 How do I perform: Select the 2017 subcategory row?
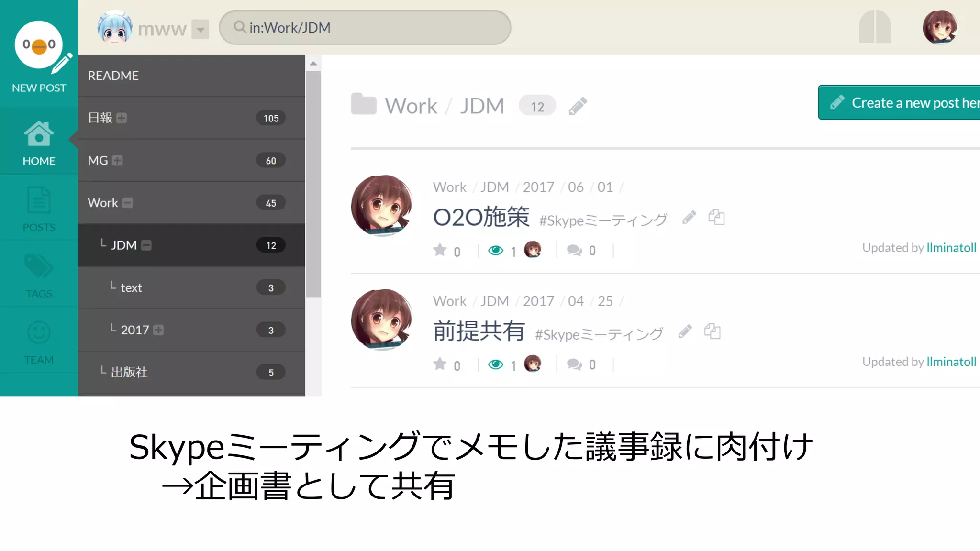(191, 330)
